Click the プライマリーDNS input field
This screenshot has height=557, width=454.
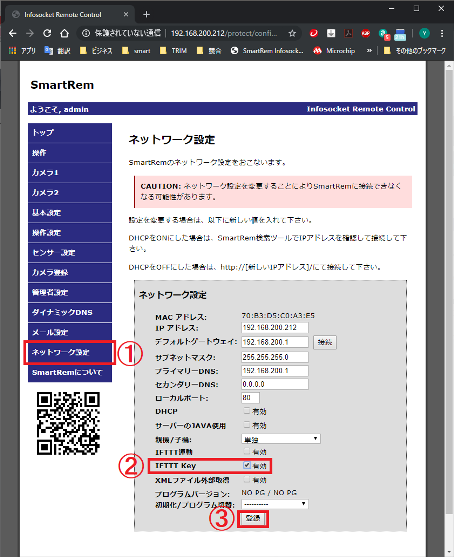coord(275,371)
